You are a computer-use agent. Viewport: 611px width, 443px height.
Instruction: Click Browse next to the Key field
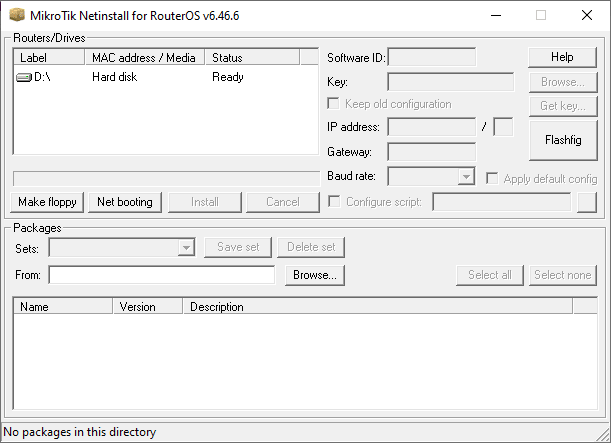point(563,82)
